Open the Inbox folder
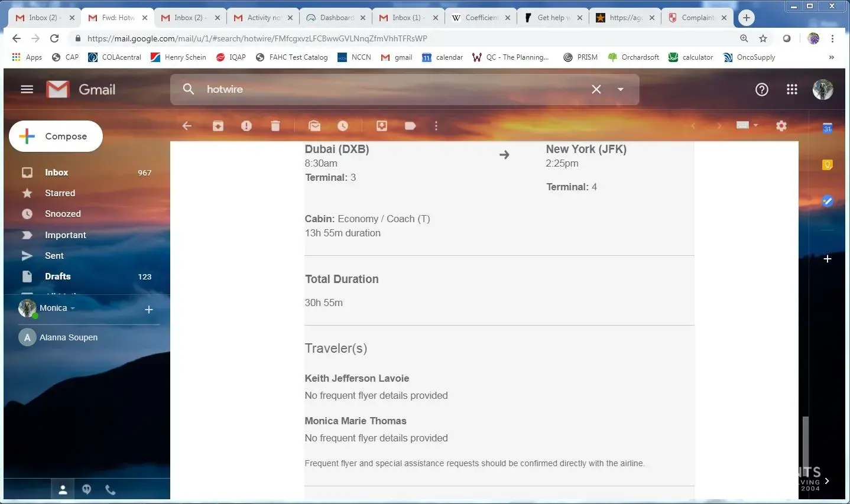850x504 pixels. pyautogui.click(x=57, y=173)
